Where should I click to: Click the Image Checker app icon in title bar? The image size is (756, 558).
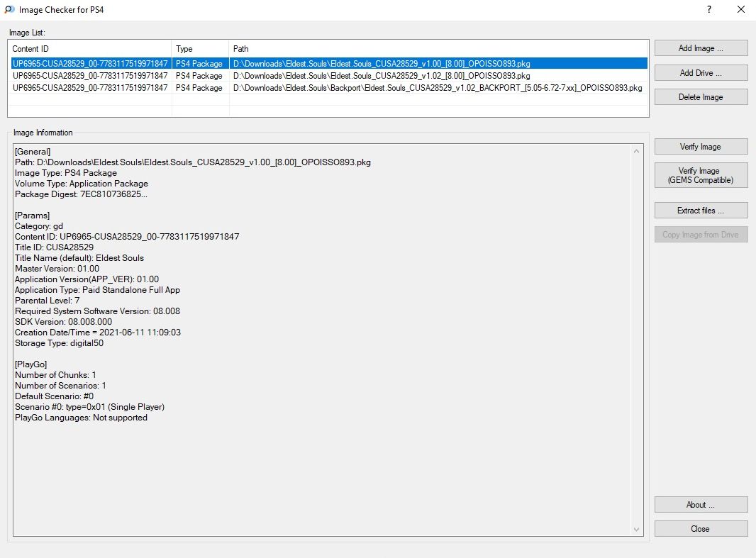pos(9,10)
